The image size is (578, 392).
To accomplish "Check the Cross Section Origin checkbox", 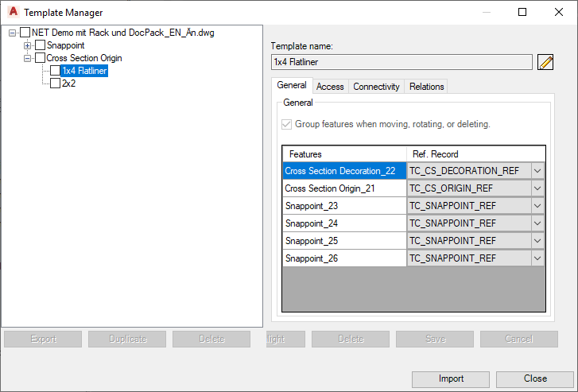I will point(40,58).
